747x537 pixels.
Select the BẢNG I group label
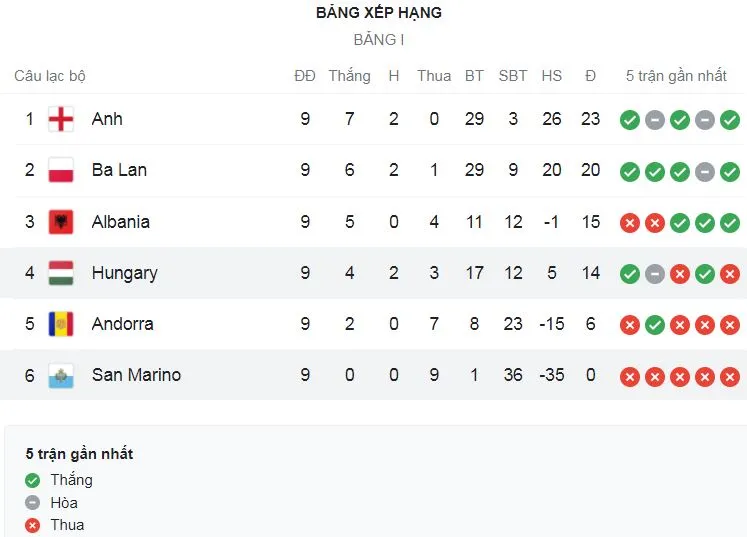(x=378, y=41)
